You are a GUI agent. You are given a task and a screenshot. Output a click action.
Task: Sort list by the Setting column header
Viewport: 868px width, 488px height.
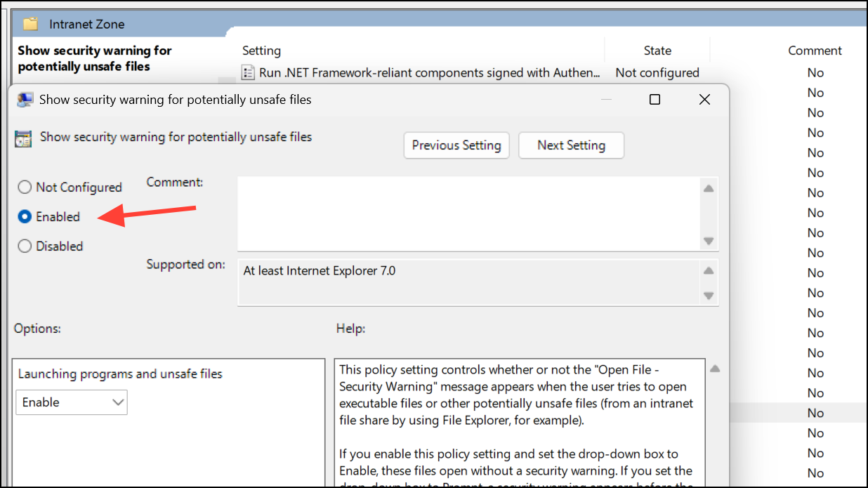[261, 51]
